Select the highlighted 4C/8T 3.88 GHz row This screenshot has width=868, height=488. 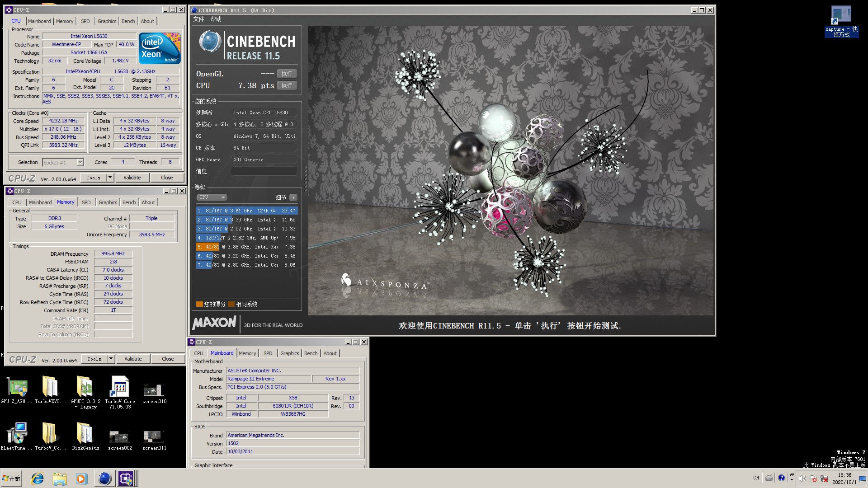246,247
